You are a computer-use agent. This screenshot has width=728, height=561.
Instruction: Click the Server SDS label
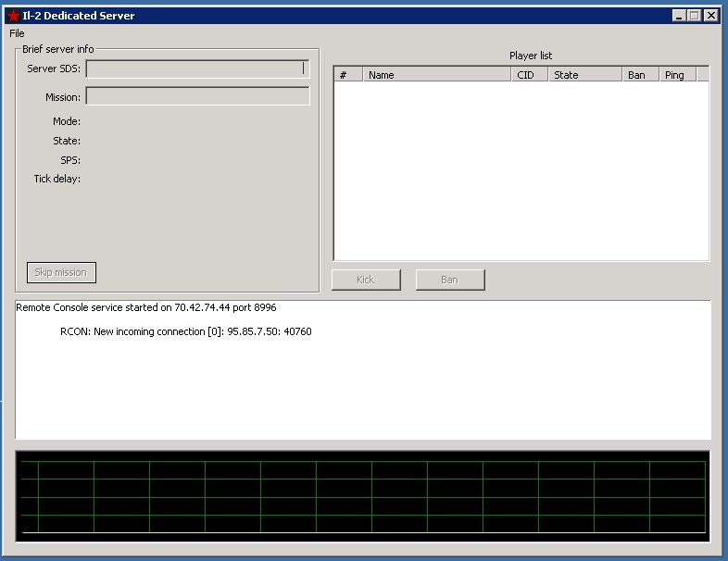54,69
